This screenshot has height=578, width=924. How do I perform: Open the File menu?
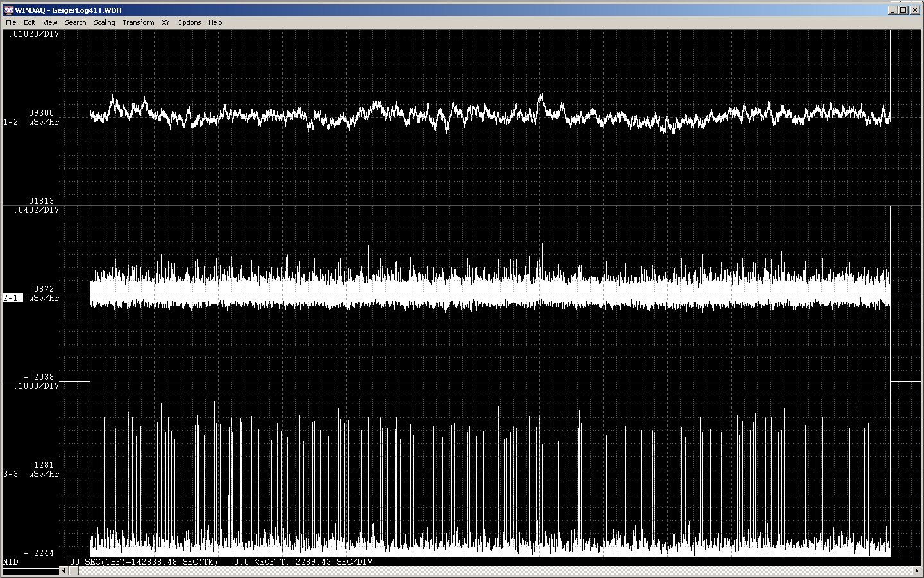coord(11,22)
